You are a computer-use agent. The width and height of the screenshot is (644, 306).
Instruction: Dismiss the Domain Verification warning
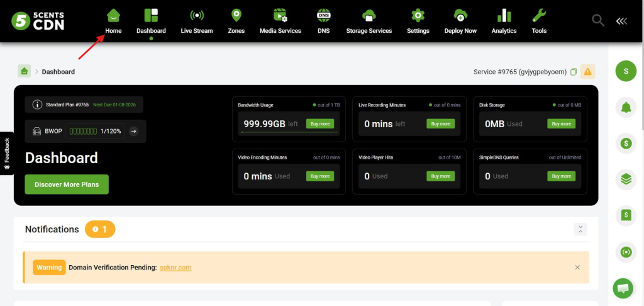click(577, 268)
